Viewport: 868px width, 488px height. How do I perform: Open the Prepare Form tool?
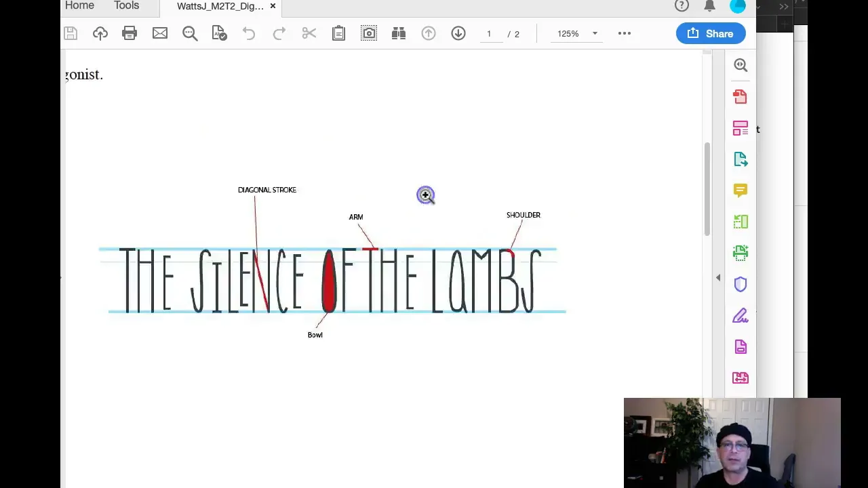(x=741, y=347)
